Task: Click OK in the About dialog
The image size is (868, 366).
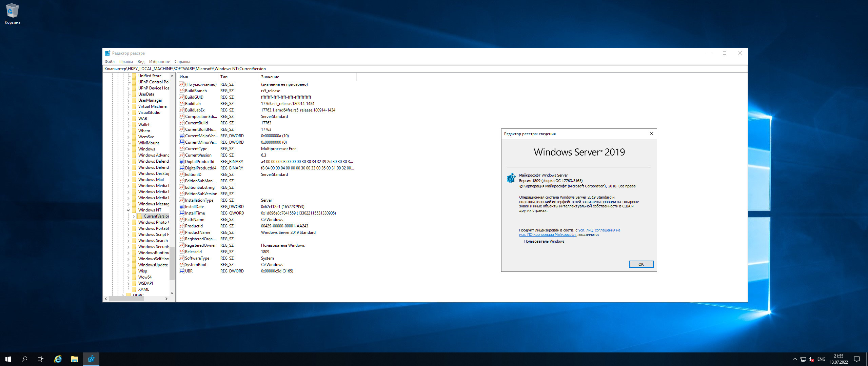Action: point(641,264)
